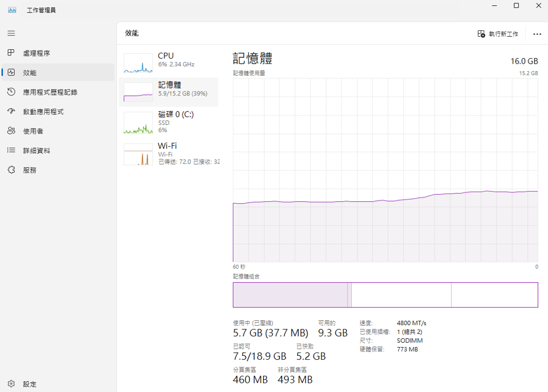Click the 效能 page heading text
Image resolution: width=548 pixels, height=392 pixels.
point(132,33)
